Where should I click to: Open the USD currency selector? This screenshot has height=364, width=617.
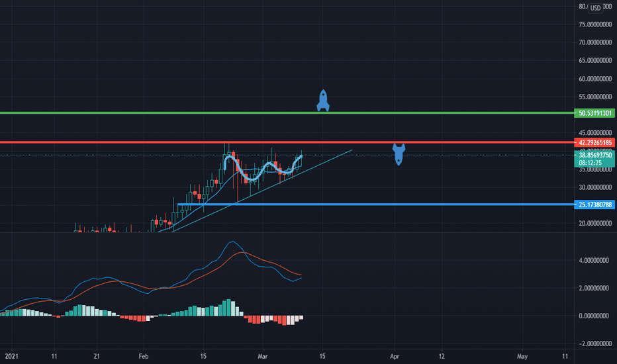(x=595, y=8)
